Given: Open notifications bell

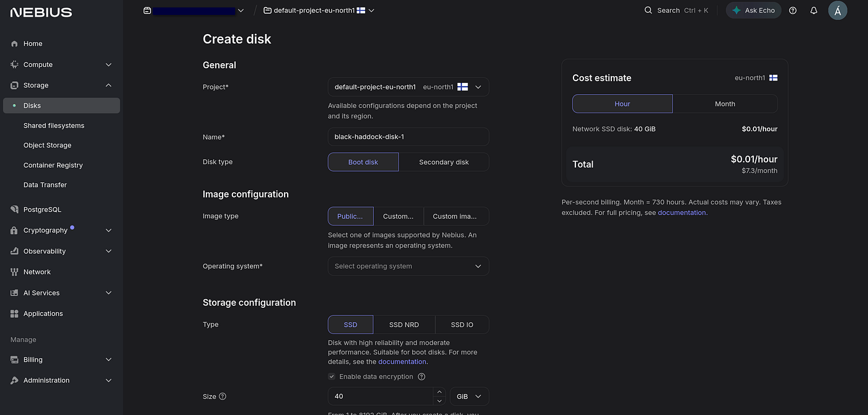Looking at the screenshot, I should tap(814, 11).
